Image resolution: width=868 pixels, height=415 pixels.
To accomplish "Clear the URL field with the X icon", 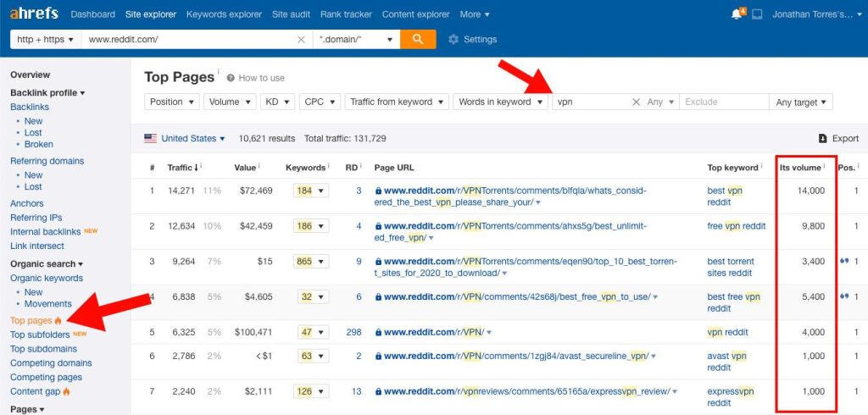I will (301, 39).
